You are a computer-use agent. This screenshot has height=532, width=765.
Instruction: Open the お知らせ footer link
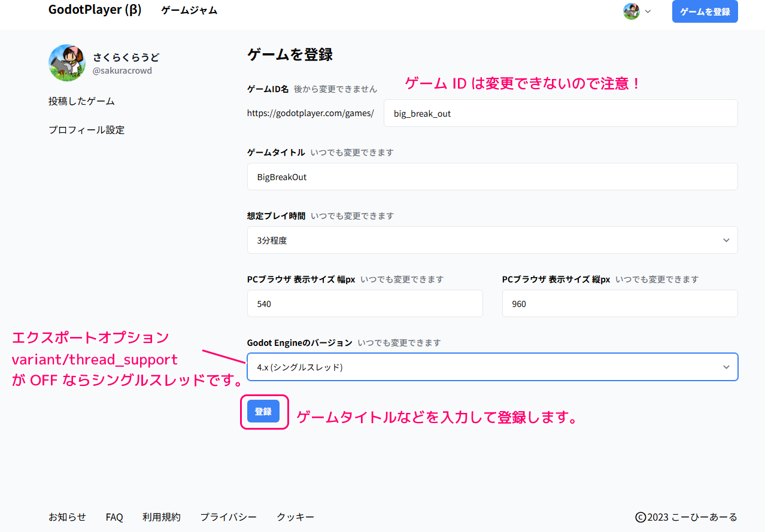[x=67, y=517]
